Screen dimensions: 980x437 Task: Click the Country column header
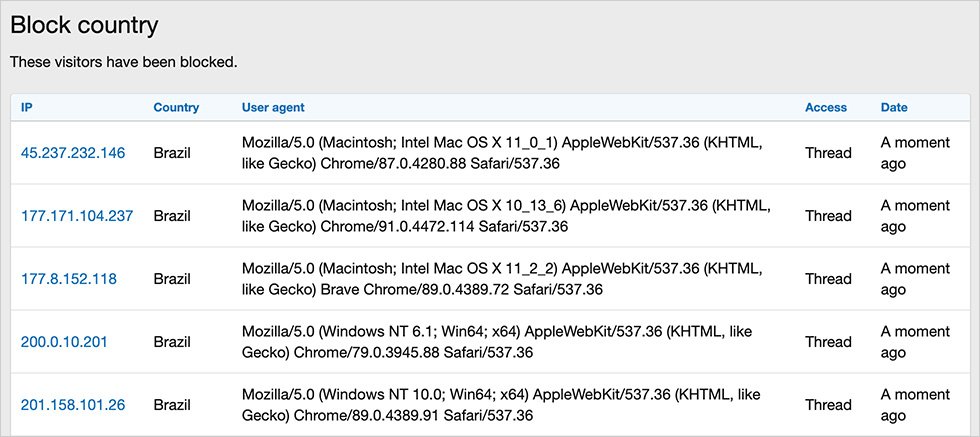[x=176, y=108]
